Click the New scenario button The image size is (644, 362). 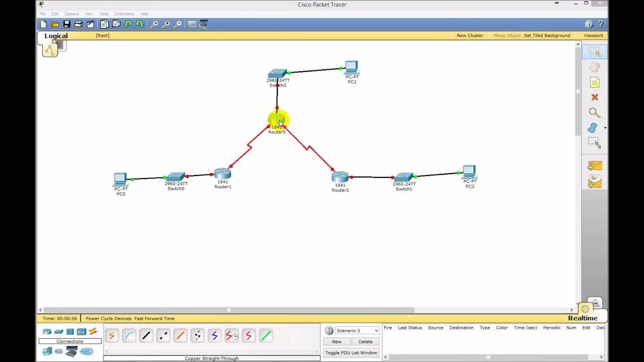tap(337, 341)
